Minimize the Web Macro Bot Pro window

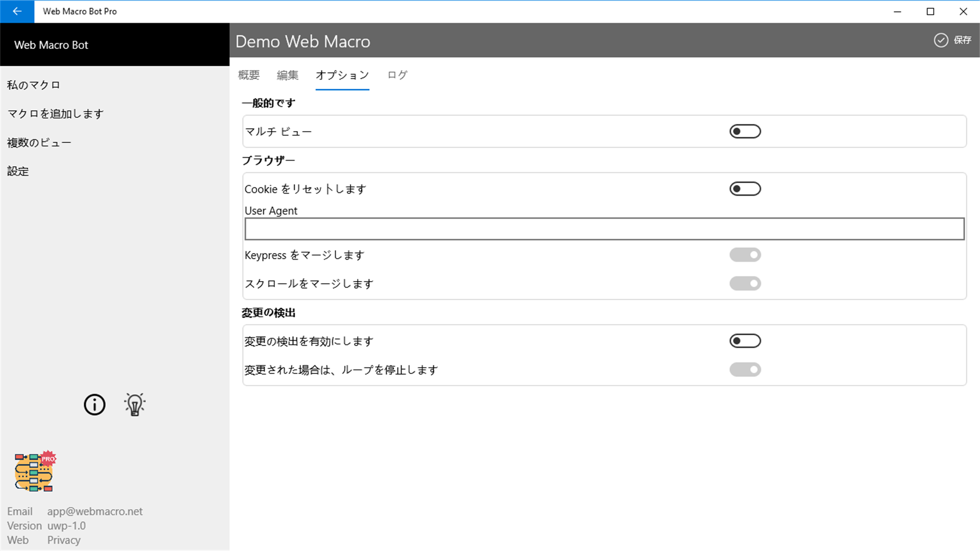[x=897, y=11]
